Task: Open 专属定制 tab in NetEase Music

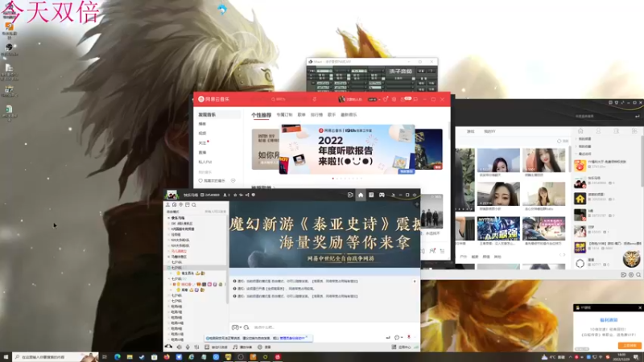Action: (284, 115)
